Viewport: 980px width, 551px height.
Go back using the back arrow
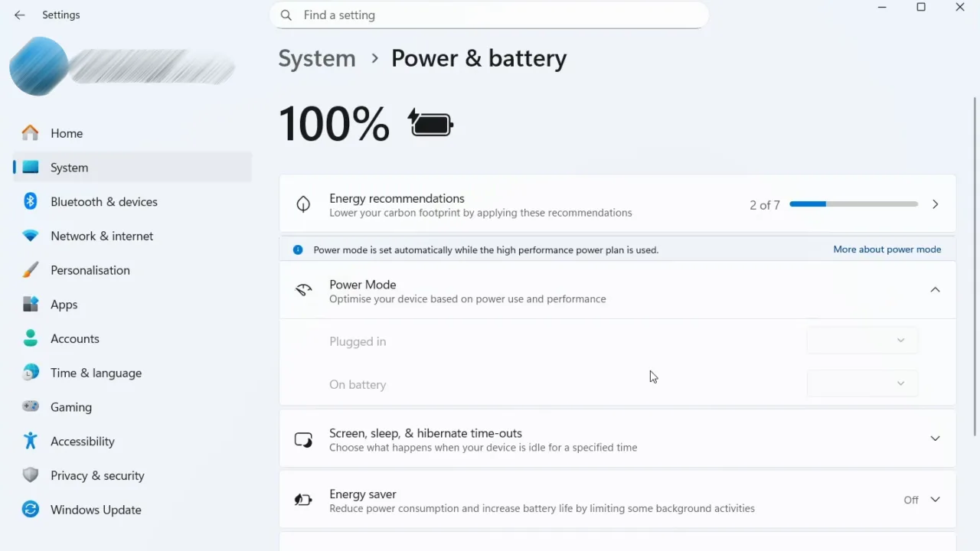click(x=19, y=15)
